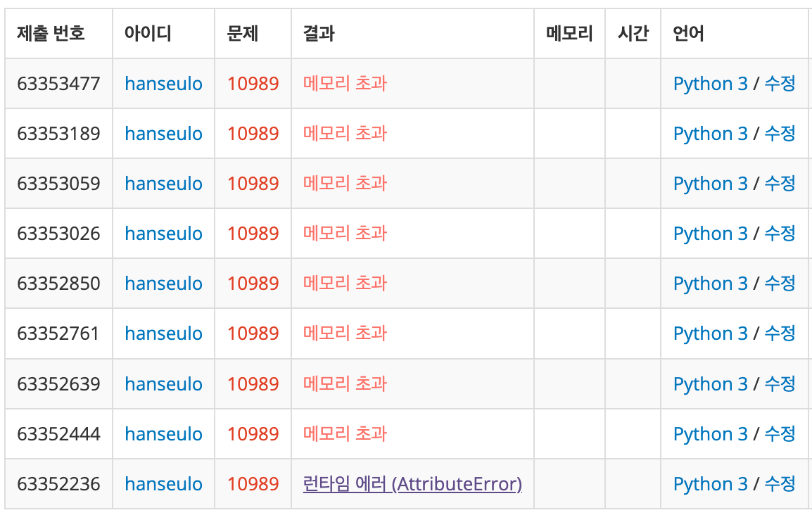Click Python 3 filter for submission 63352850
Screen dimensions: 812x515
point(710,284)
